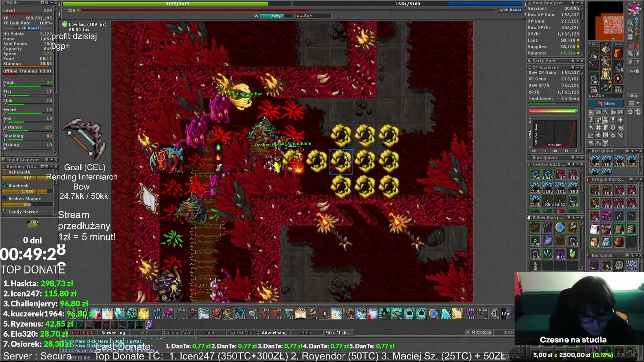Screen dimensions: 644x362
Task: Toggle the E expert mode button
Action: click(638, 62)
